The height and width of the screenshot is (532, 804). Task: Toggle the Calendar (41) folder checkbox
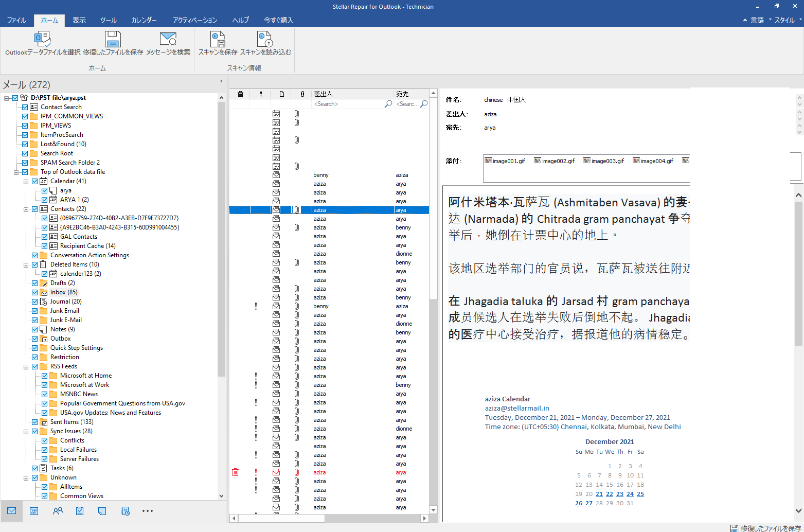(x=35, y=181)
